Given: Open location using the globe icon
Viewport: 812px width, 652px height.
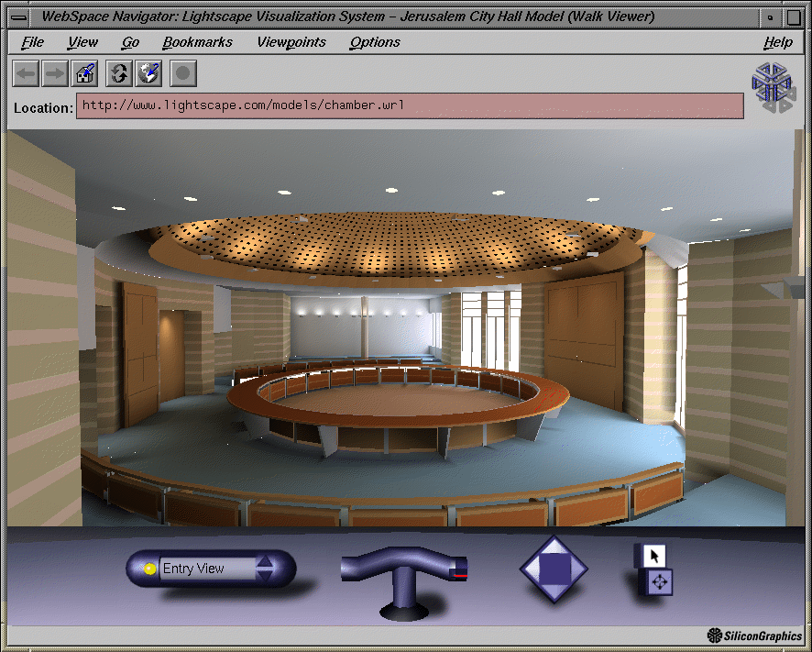Looking at the screenshot, I should point(148,73).
